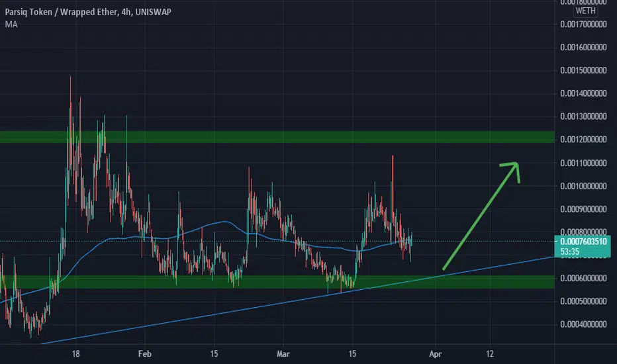Click the 53:35 bar countdown timer
The width and height of the screenshot is (617, 364).
point(569,251)
